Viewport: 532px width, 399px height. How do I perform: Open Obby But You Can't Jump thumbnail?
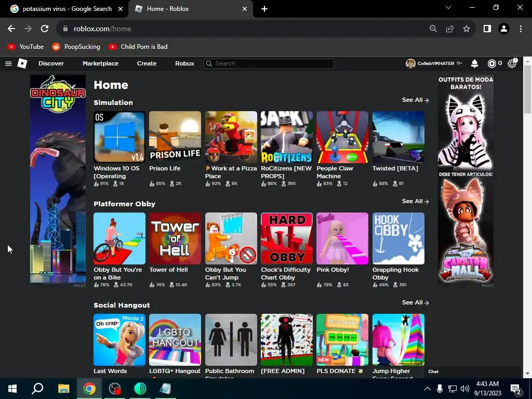coord(231,238)
